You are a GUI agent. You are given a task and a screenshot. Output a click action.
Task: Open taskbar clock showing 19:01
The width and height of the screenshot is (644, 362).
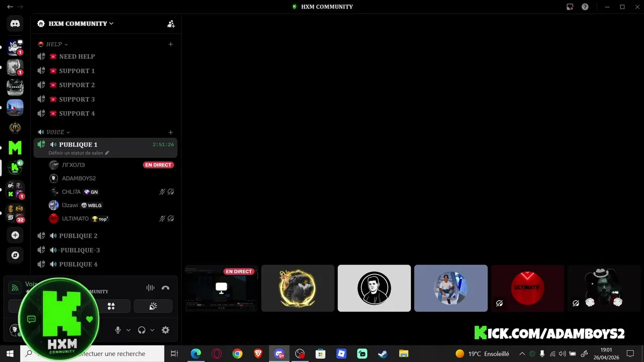pyautogui.click(x=606, y=354)
